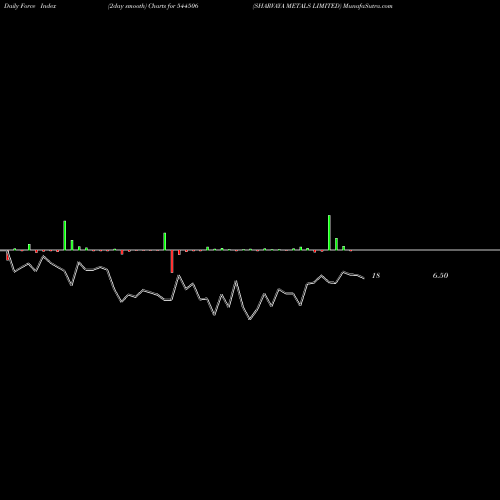The image size is (500, 500).
Task: Click the 'MunafaSutra.com' text in the header
Action: (368, 6)
